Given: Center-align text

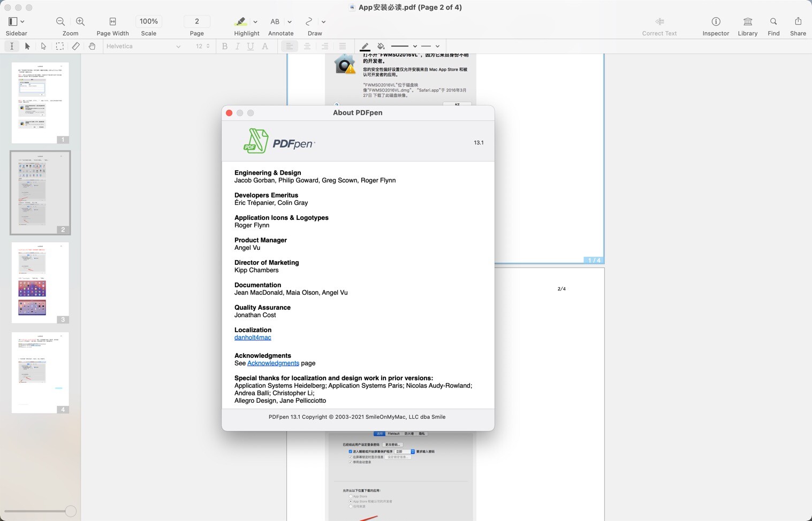Looking at the screenshot, I should click(307, 46).
